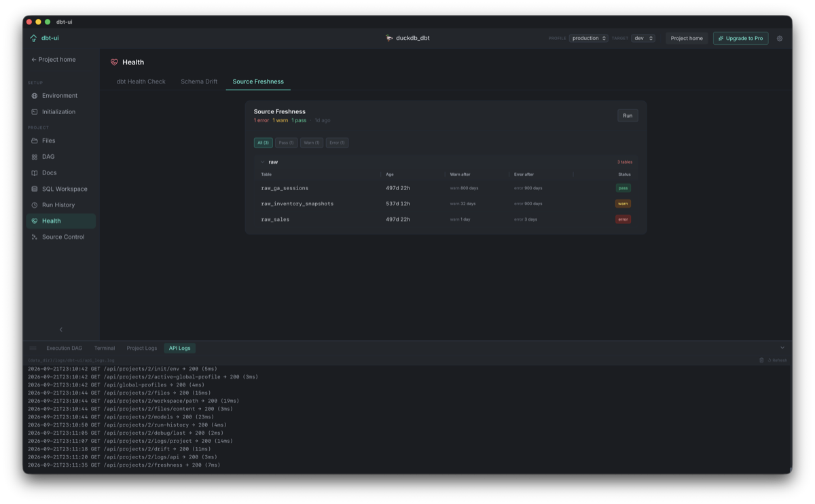Open the dev target dropdown
Screen dimensions: 815x504
[643, 39]
